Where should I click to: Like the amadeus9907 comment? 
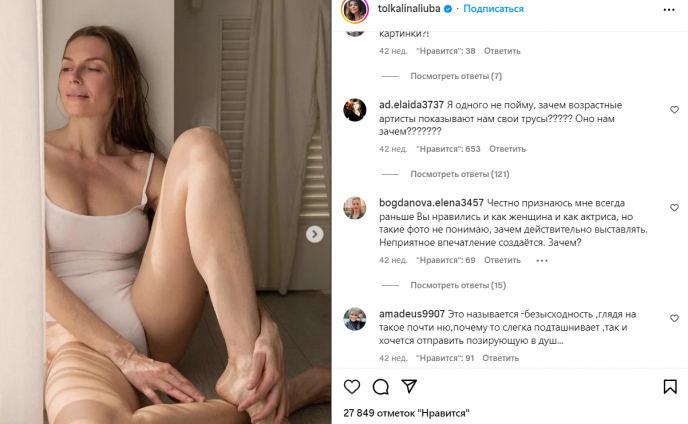674,318
